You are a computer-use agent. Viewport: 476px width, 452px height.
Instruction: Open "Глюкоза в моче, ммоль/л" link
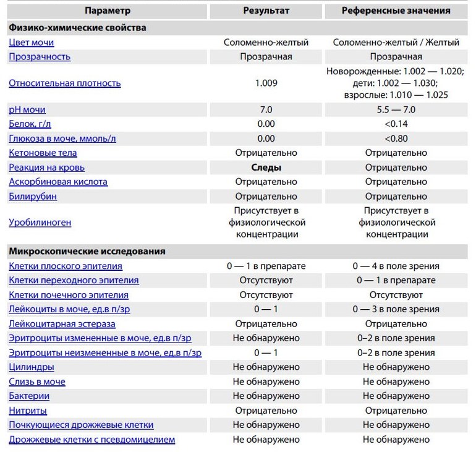click(x=62, y=139)
